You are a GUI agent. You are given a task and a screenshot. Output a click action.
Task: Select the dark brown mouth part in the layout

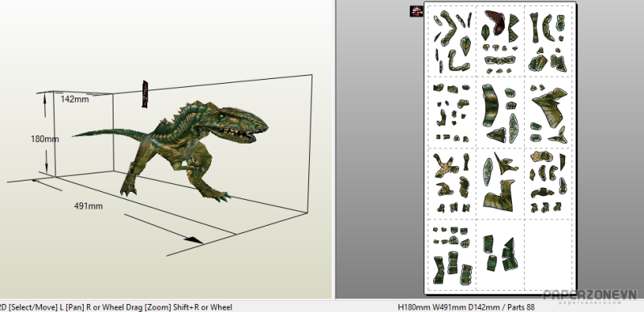pos(494,23)
